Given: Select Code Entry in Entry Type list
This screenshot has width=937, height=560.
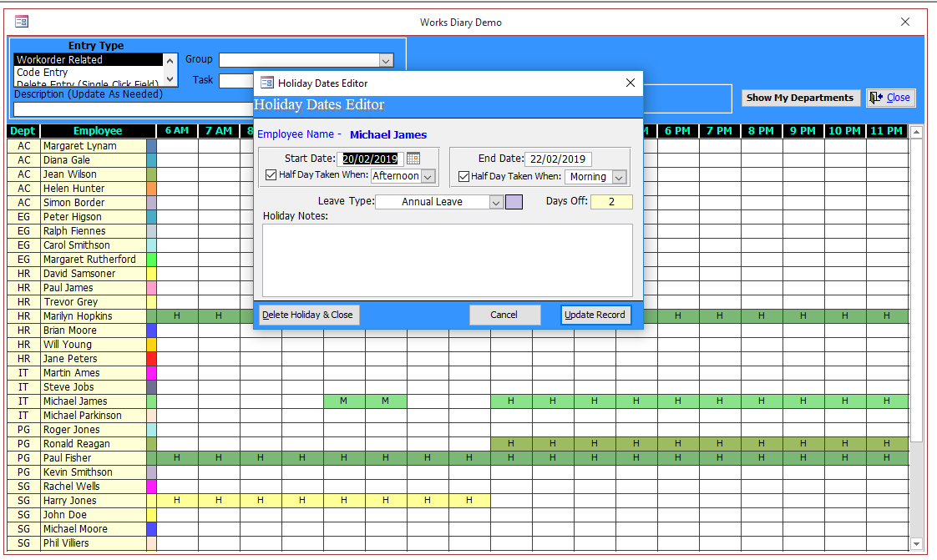Looking at the screenshot, I should [x=88, y=73].
